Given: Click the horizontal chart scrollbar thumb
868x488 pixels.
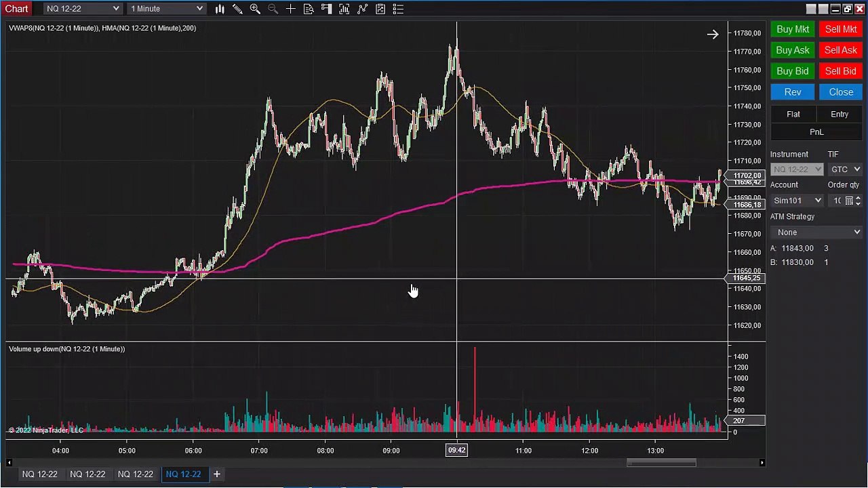Looking at the screenshot, I should (661, 463).
